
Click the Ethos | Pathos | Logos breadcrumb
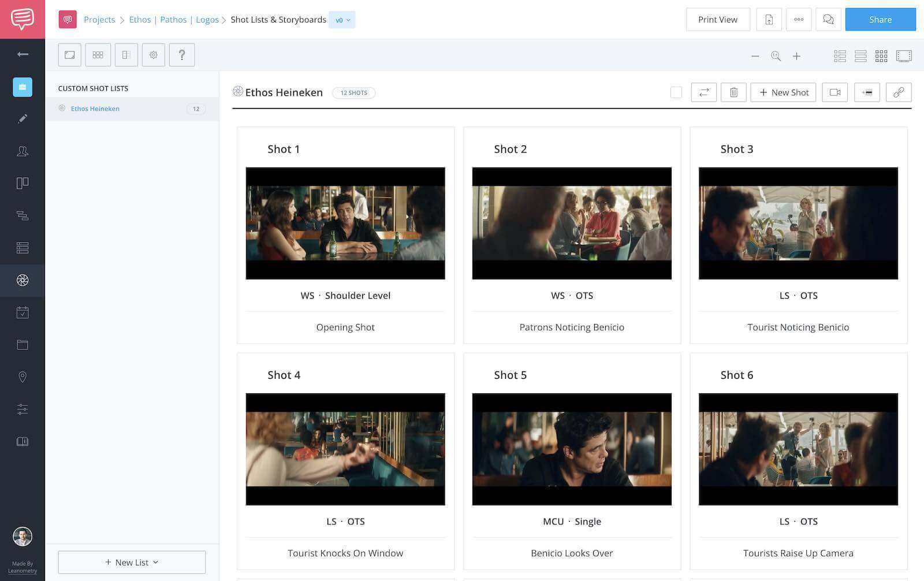coord(174,20)
